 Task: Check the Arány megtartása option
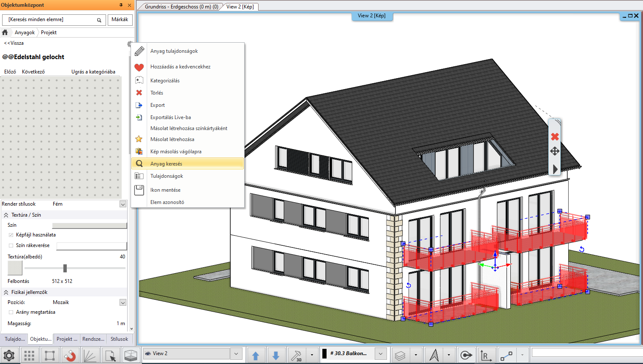pyautogui.click(x=11, y=312)
